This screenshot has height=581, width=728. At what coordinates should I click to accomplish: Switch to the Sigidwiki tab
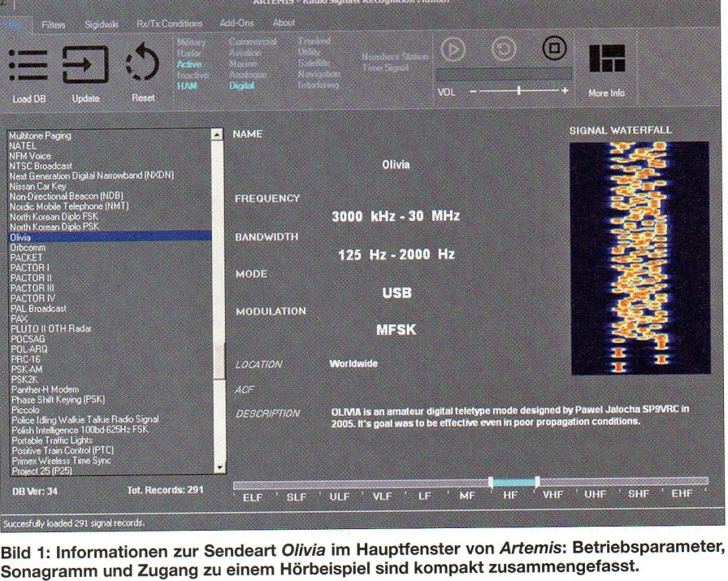[102, 25]
